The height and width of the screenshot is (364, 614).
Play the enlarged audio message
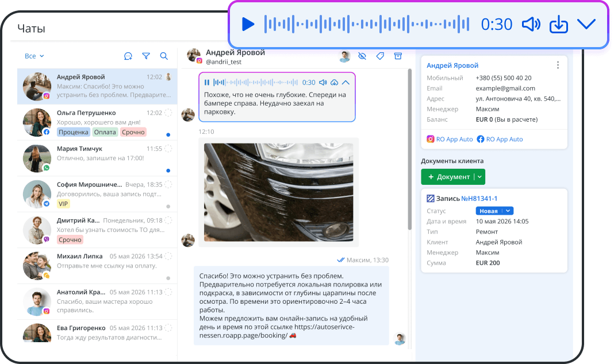(248, 24)
